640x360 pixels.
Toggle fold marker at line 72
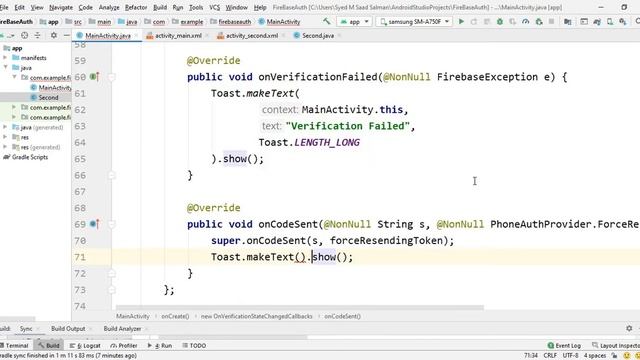coord(111,273)
